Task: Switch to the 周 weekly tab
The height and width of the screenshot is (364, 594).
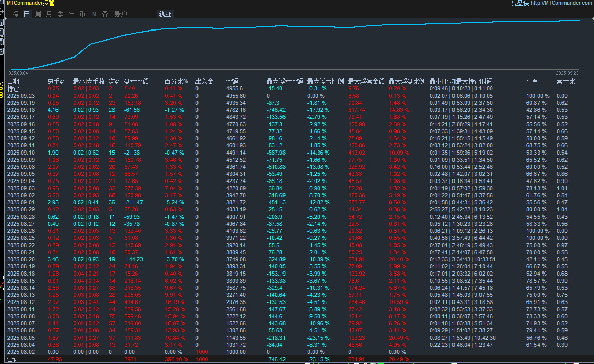Action: coord(38,14)
